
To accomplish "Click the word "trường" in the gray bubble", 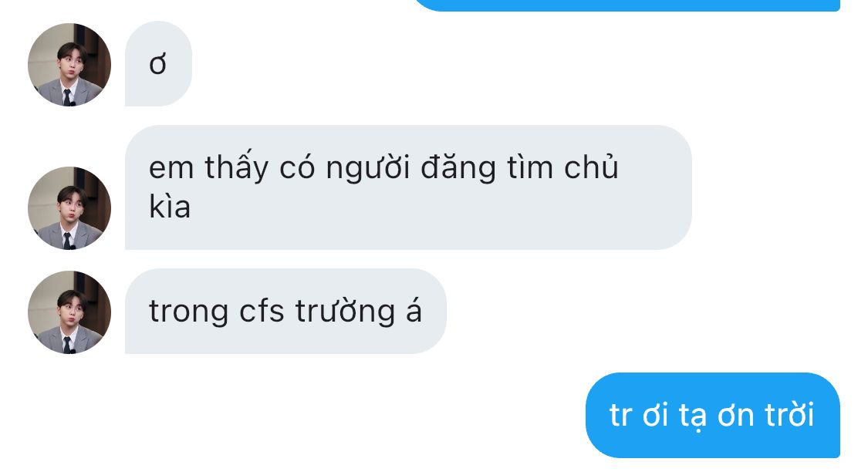I will pos(345,312).
